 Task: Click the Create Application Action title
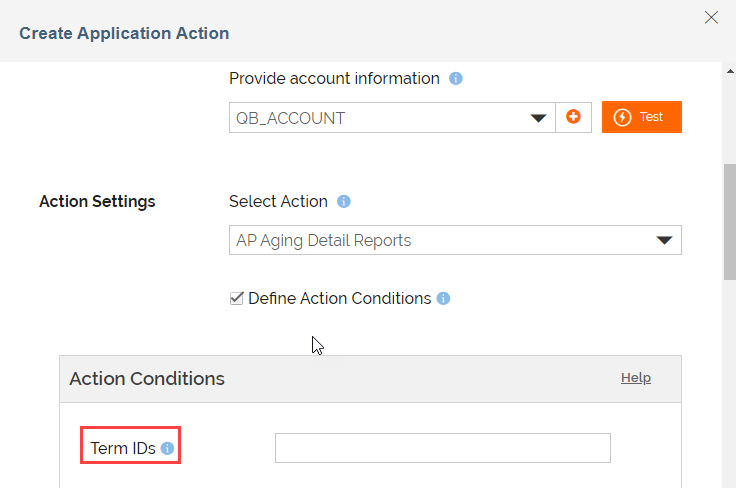124,33
